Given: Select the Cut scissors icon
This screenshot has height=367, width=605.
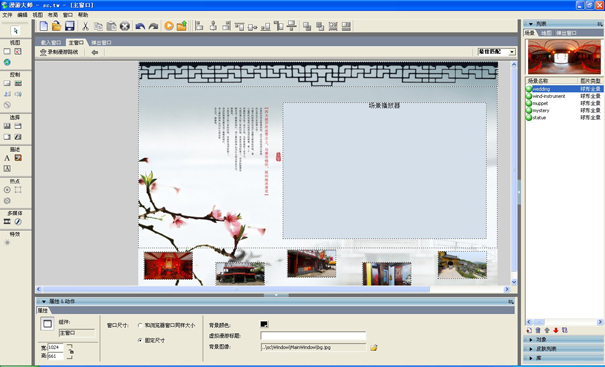Looking at the screenshot, I should click(85, 26).
